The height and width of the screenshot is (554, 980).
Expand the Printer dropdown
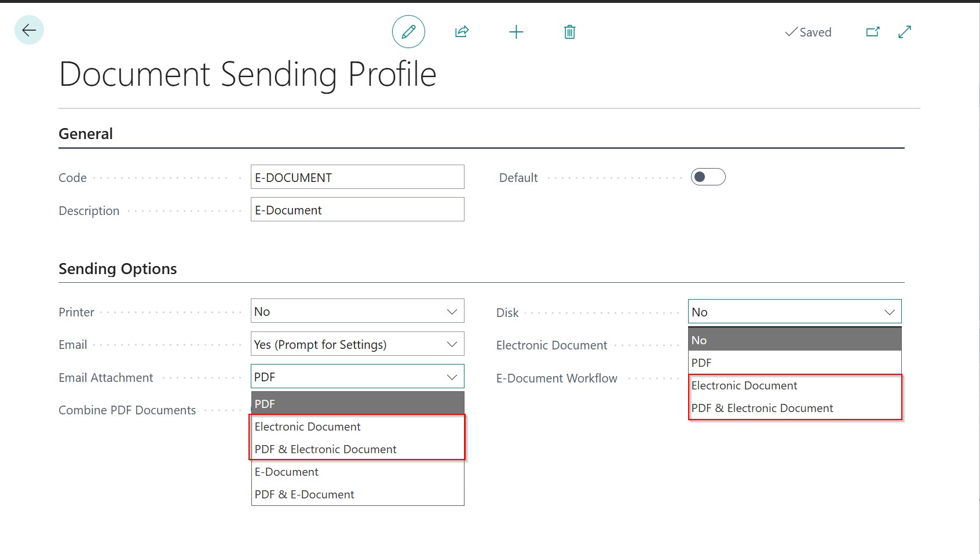357,311
